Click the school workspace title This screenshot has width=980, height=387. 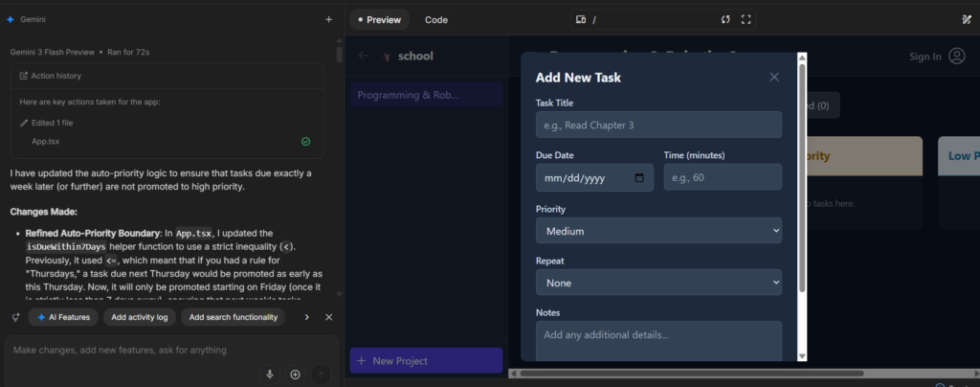(415, 57)
